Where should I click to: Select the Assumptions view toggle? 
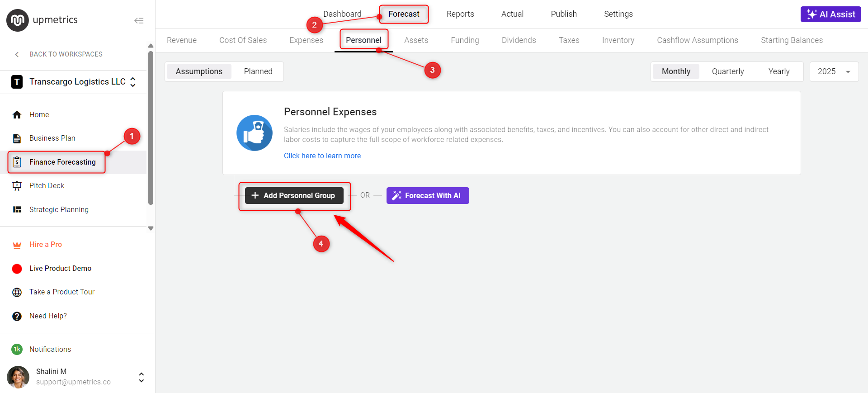click(199, 71)
